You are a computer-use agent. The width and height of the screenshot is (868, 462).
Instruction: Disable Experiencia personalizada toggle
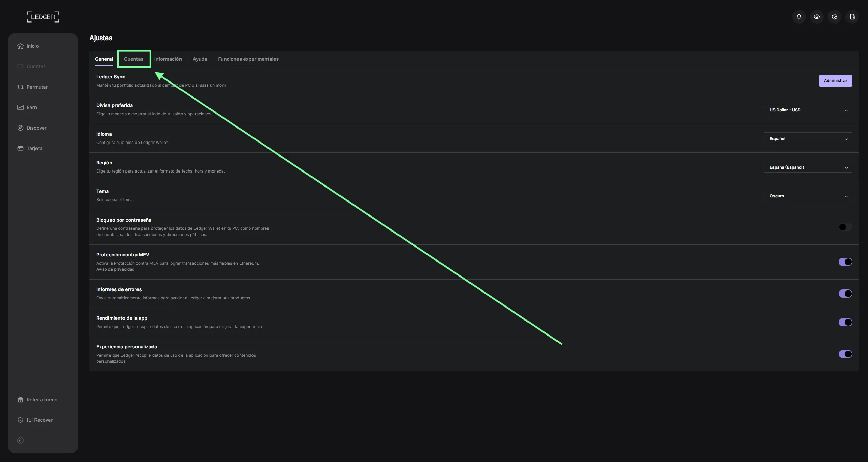click(x=845, y=354)
